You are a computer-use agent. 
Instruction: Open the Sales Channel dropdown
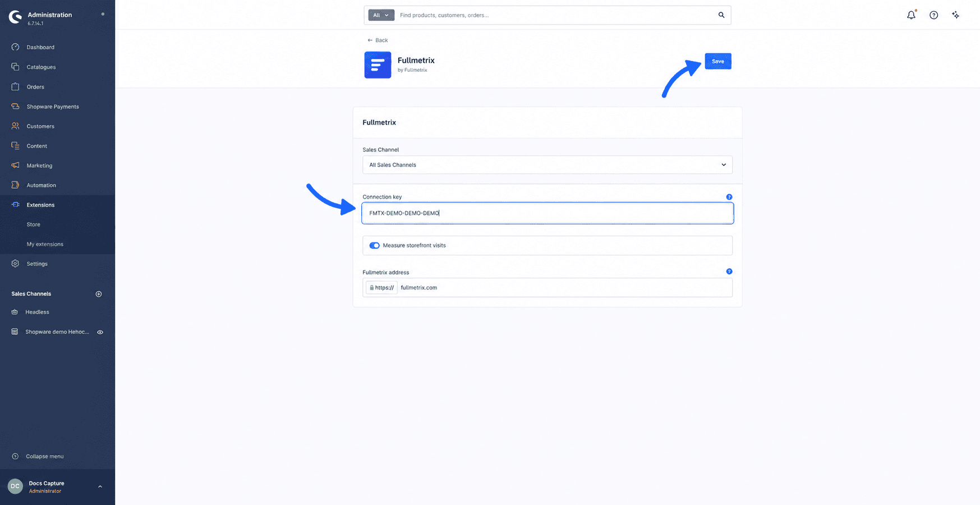(547, 165)
